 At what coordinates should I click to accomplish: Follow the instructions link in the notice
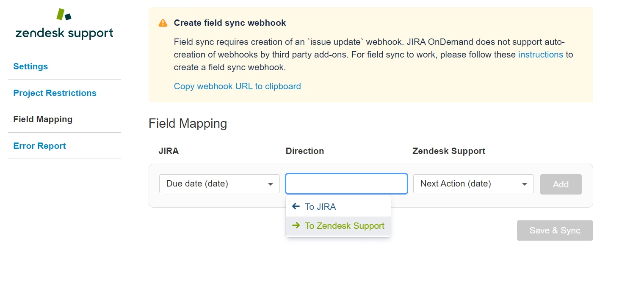pyautogui.click(x=540, y=55)
